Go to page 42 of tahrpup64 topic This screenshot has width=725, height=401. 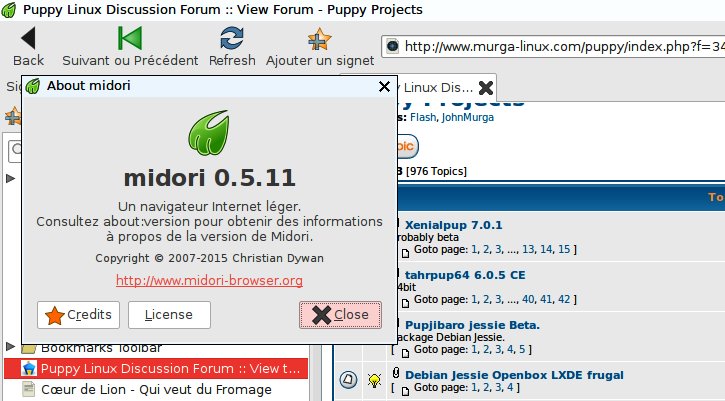point(564,299)
